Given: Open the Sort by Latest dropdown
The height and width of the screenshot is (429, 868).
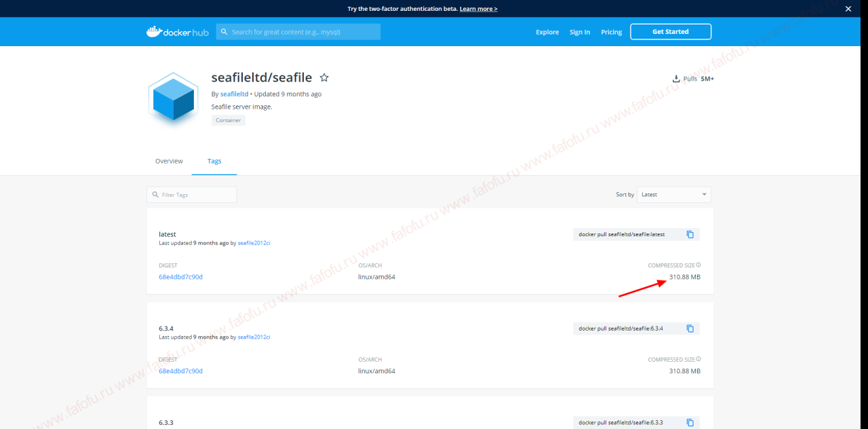Looking at the screenshot, I should point(674,195).
